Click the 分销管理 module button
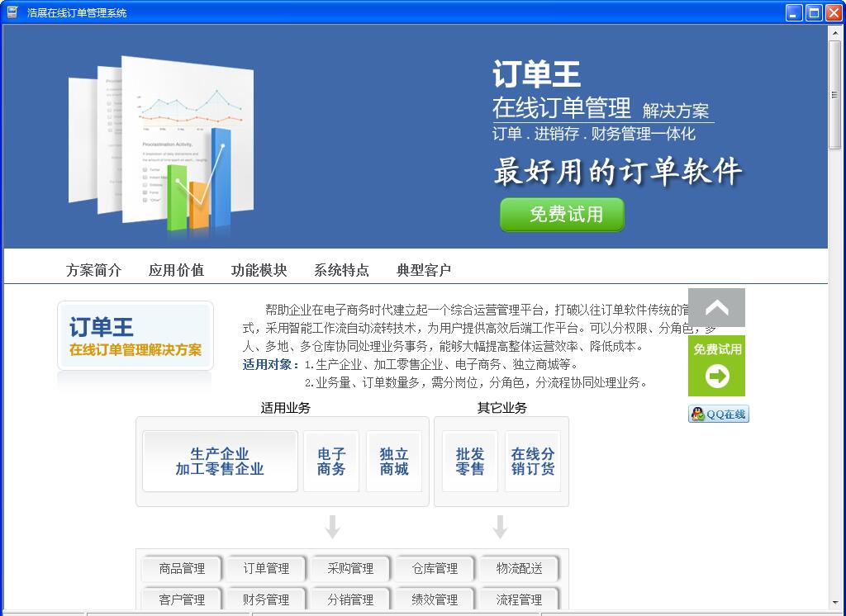The height and width of the screenshot is (616, 846). [350, 599]
